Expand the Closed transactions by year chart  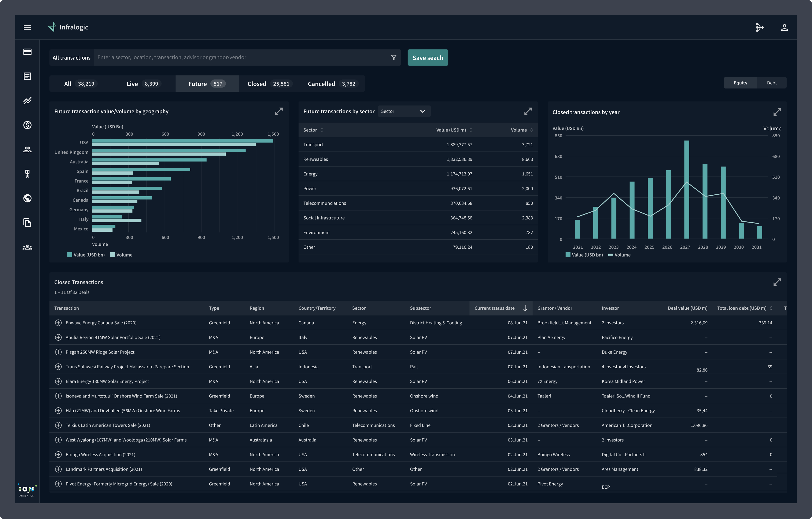777,112
